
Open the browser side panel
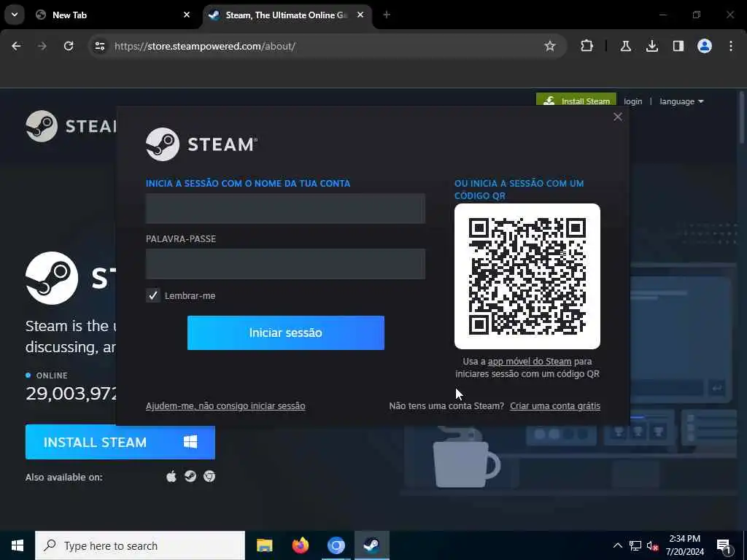[678, 46]
